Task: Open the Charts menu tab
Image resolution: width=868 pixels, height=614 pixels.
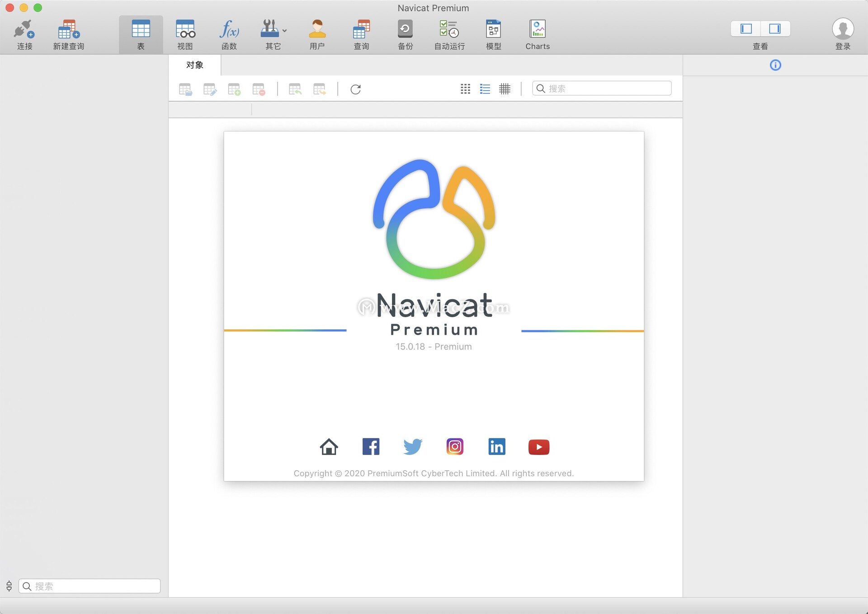Action: coord(536,33)
